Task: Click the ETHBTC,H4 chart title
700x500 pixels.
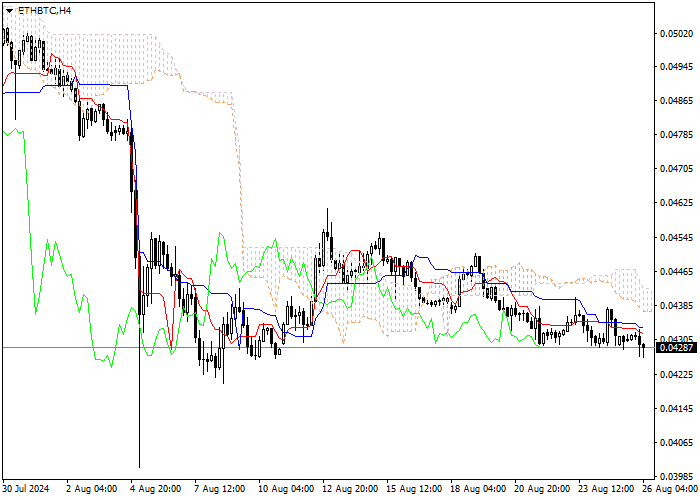Action: click(45, 11)
